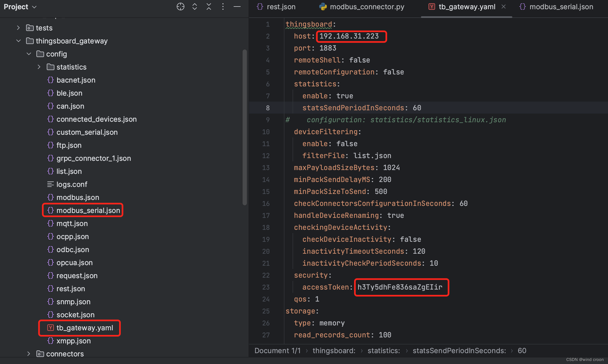608x364 pixels.
Task: Switch to the modbus_connector.py editor tab
Action: click(362, 7)
